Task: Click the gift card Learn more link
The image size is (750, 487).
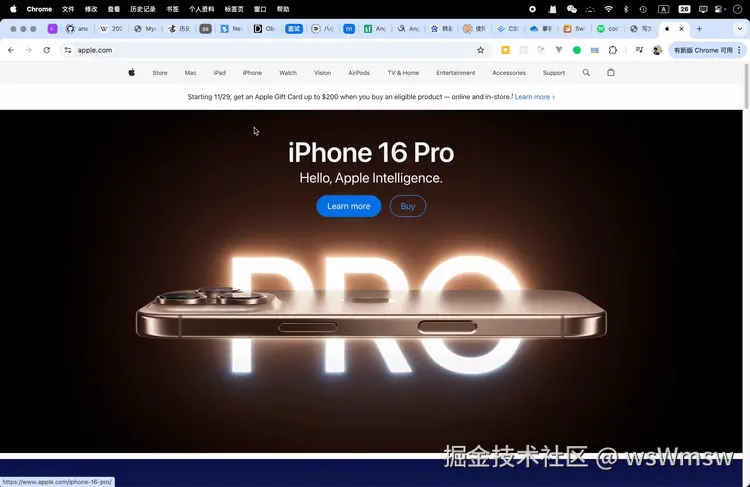Action: coord(535,97)
